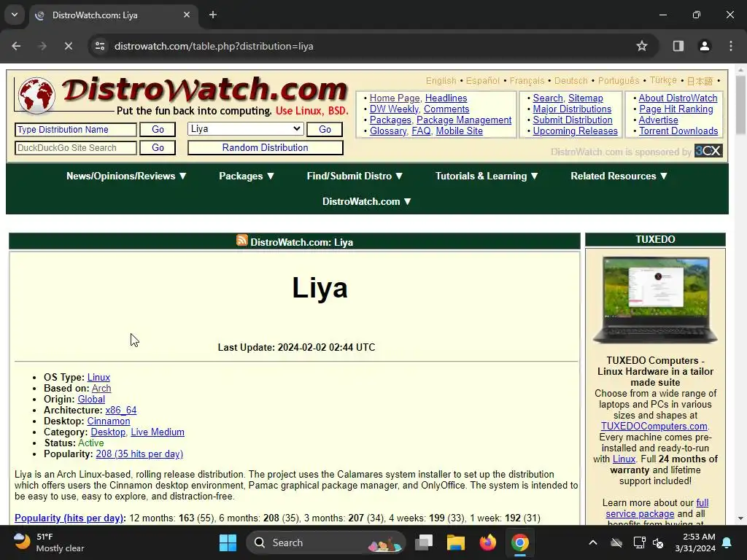Open the Major Distributions link

click(x=572, y=109)
